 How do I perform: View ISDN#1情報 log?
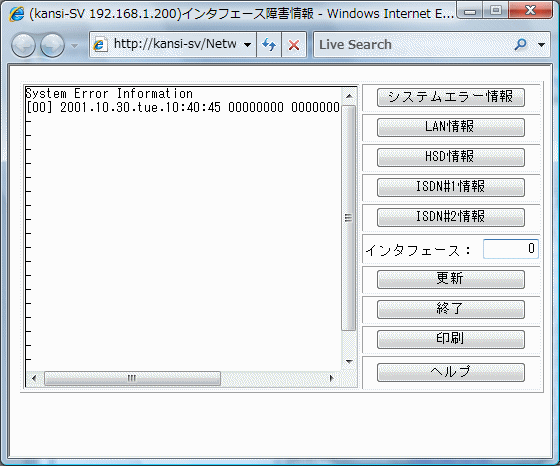tap(451, 187)
